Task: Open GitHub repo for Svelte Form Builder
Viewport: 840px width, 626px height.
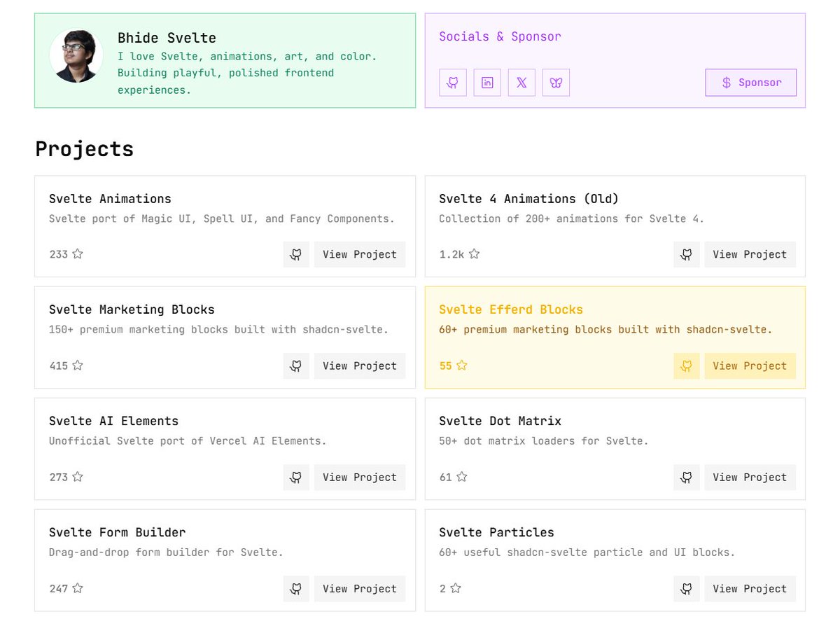Action: pos(296,589)
